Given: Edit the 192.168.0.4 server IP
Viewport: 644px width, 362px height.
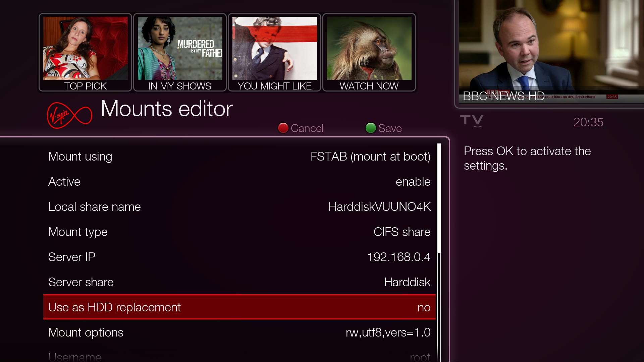Looking at the screenshot, I should (399, 257).
